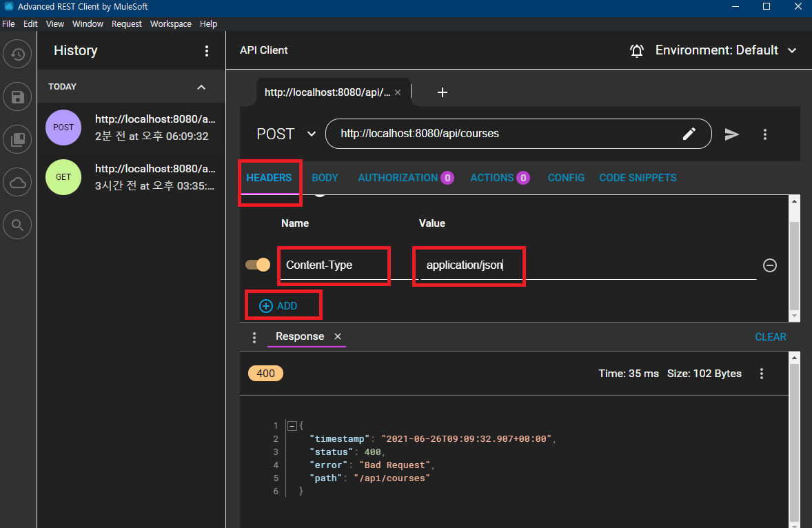
Task: Open the Search sidebar icon
Action: tap(18, 225)
